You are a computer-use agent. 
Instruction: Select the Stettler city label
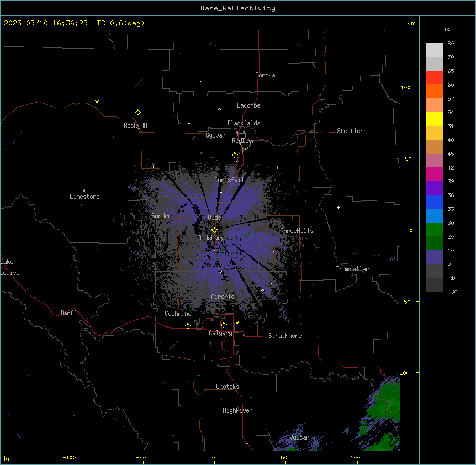(x=350, y=131)
